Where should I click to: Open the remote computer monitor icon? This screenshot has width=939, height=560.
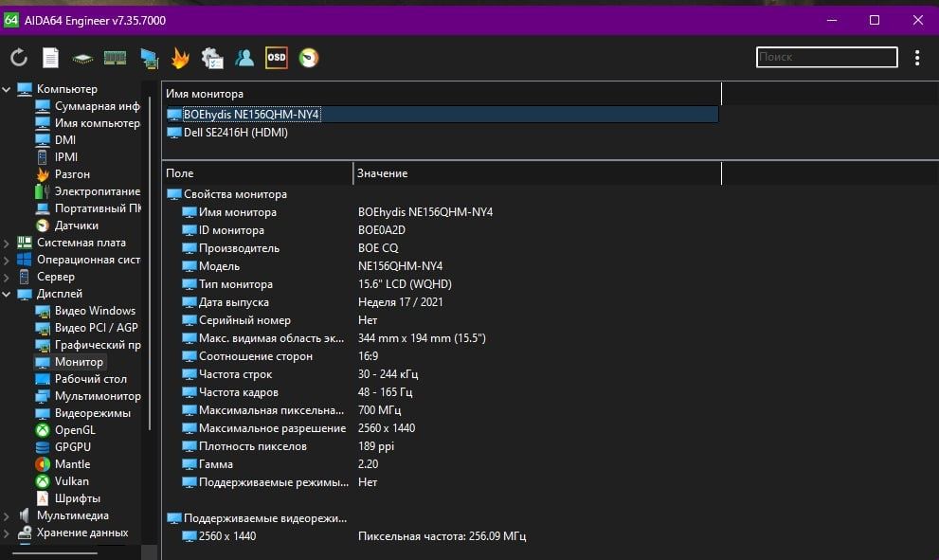(149, 58)
